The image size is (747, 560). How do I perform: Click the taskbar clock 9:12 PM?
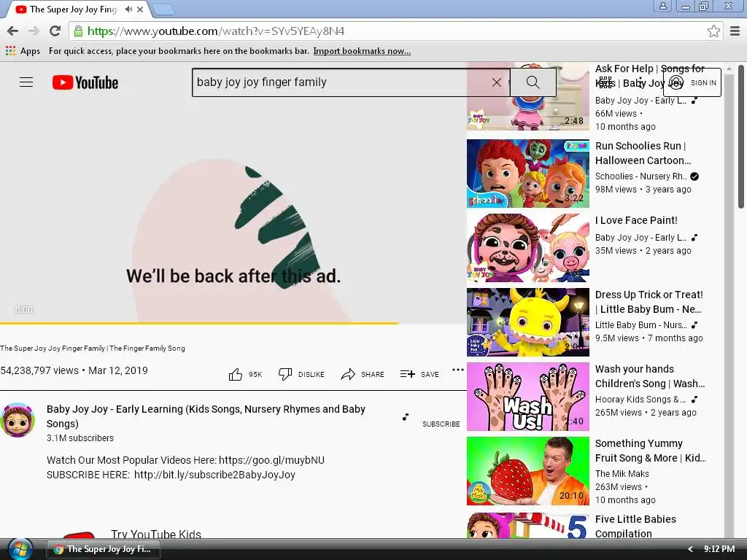(x=719, y=549)
